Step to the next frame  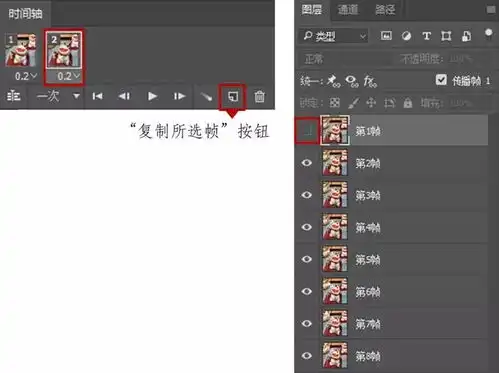(179, 96)
